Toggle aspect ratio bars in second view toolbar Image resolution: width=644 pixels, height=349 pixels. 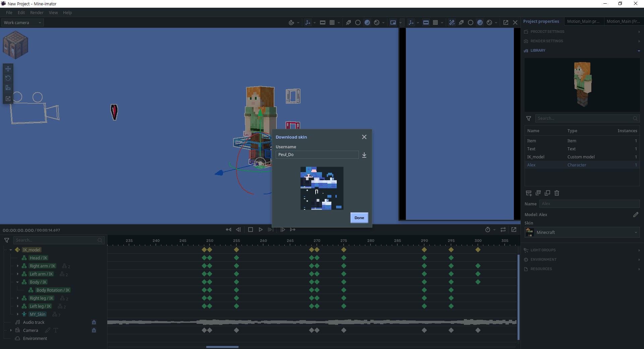click(x=426, y=22)
